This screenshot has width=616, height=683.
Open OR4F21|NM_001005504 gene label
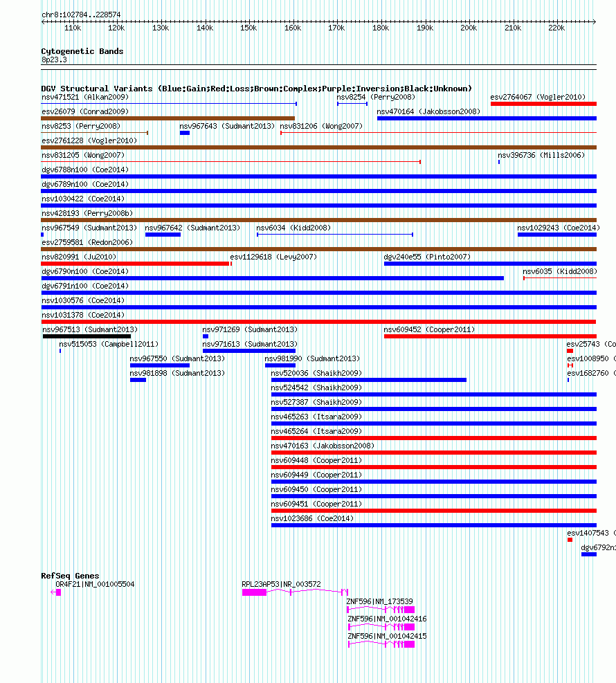[95, 584]
